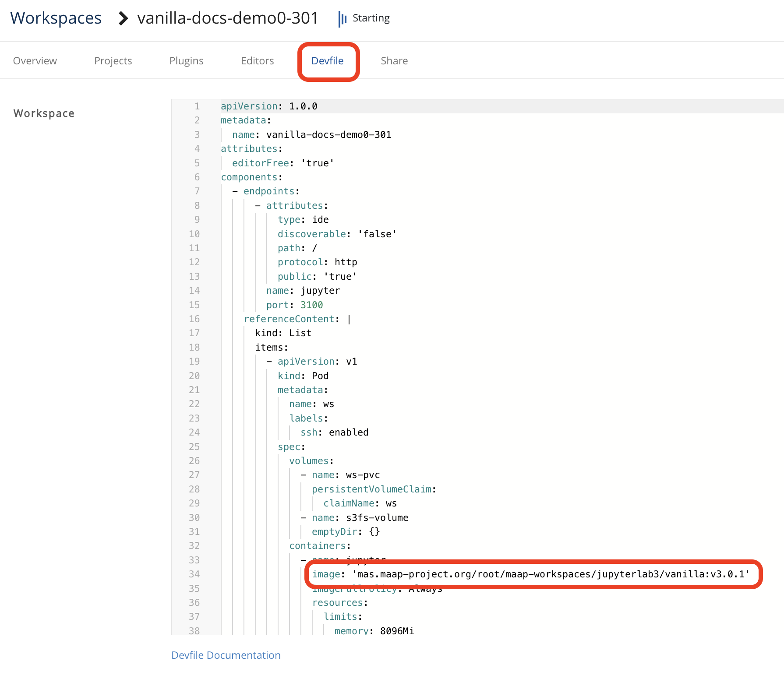Open the Plugins tab
This screenshot has width=784, height=696.
[x=187, y=61]
